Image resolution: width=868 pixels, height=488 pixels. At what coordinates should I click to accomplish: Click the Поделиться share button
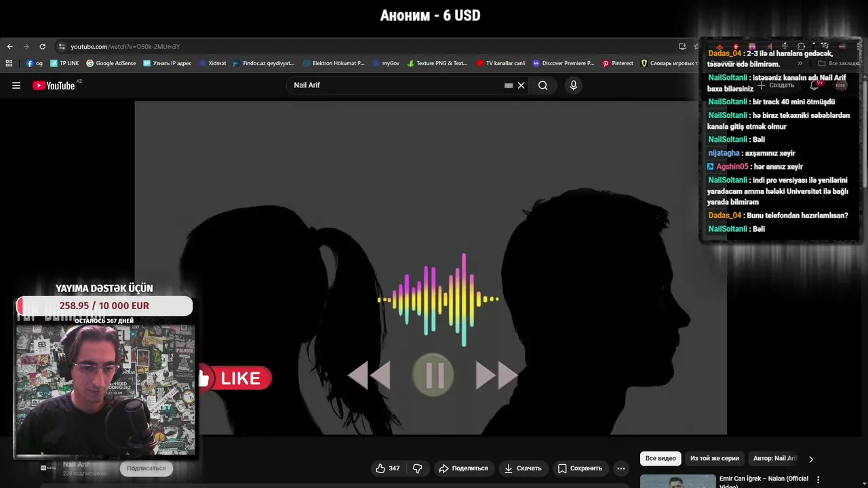coord(463,468)
